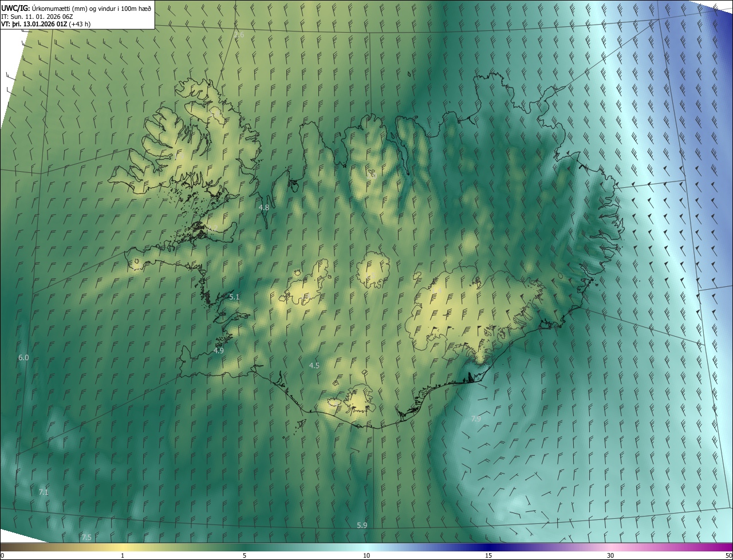Select the initial time line "IT: Sun. 11. 01. 2026 06Z"
This screenshot has width=733, height=560.
tap(38, 16)
